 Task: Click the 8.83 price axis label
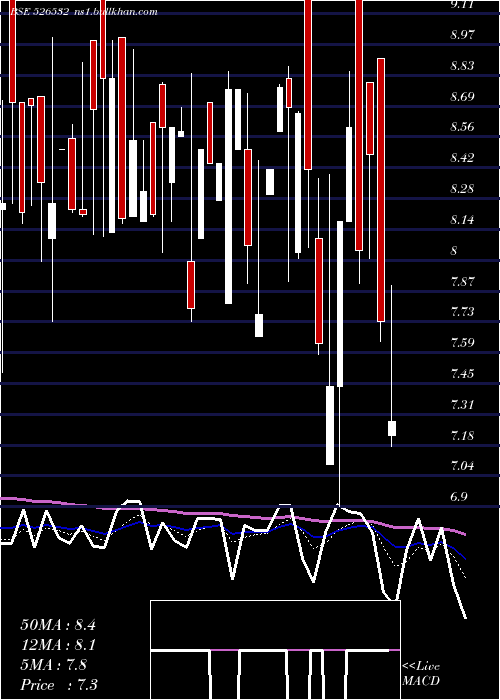[x=463, y=66]
